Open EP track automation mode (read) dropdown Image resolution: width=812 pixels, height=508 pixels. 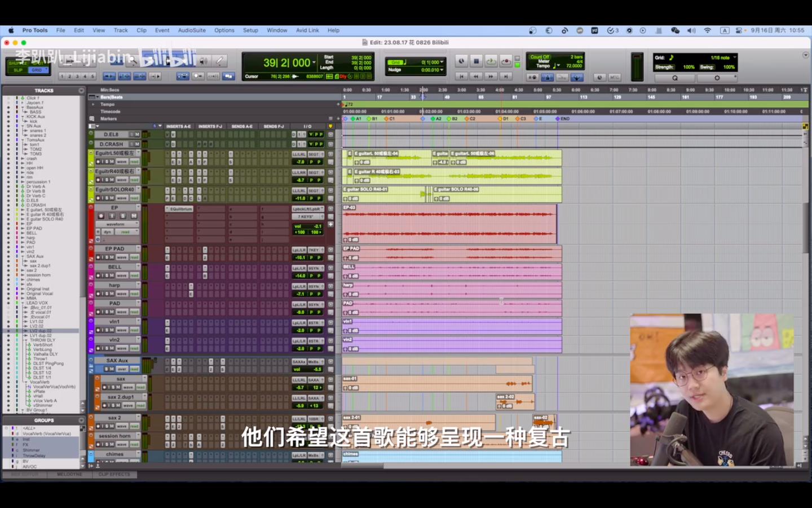(127, 232)
